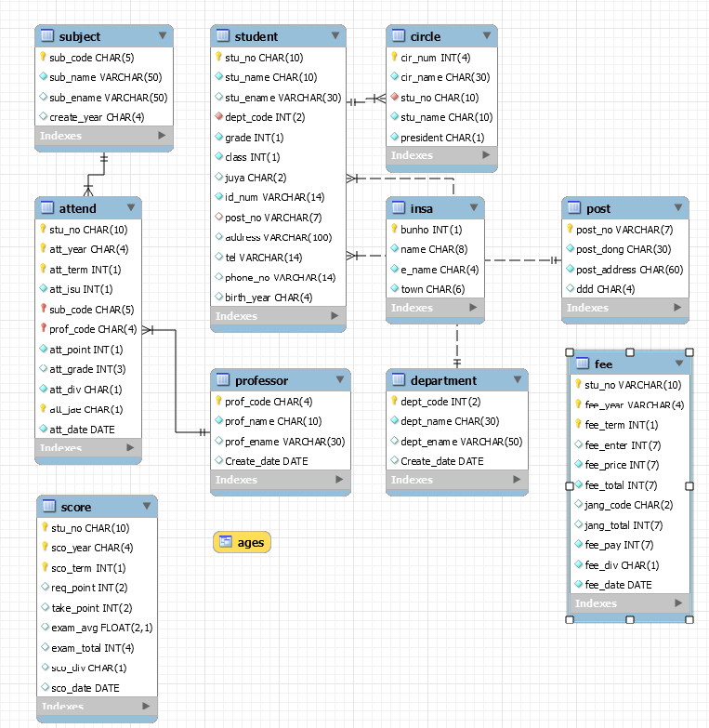
Task: Click the ages view icon
Action: pos(226,541)
